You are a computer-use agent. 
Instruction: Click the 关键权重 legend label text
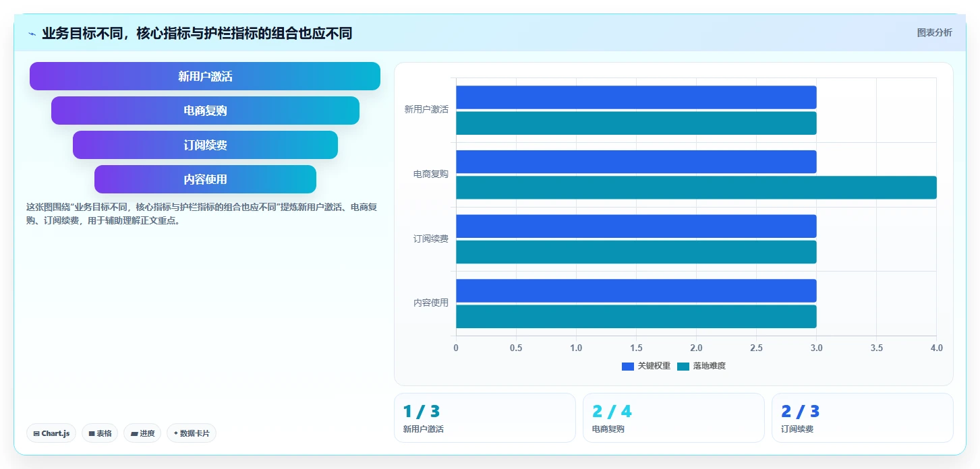[654, 366]
